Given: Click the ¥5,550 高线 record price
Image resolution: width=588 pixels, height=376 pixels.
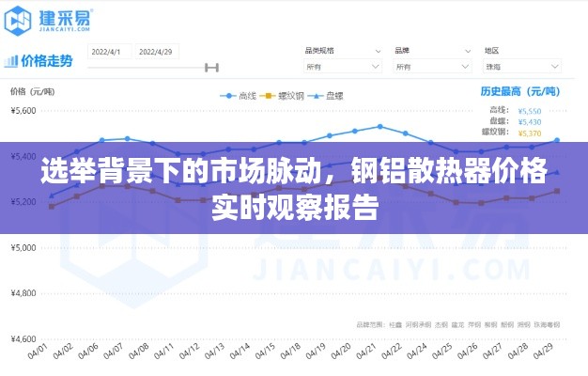Looking at the screenshot, I should [x=529, y=111].
